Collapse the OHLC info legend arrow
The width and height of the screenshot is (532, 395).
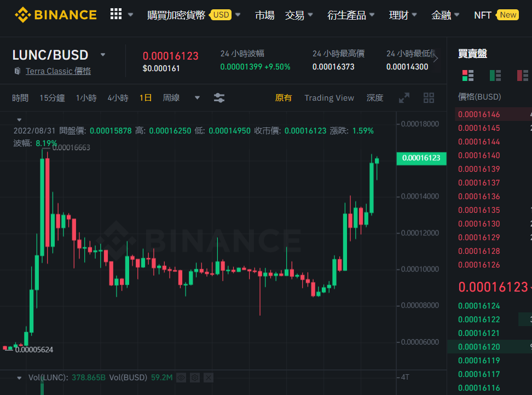(19, 120)
